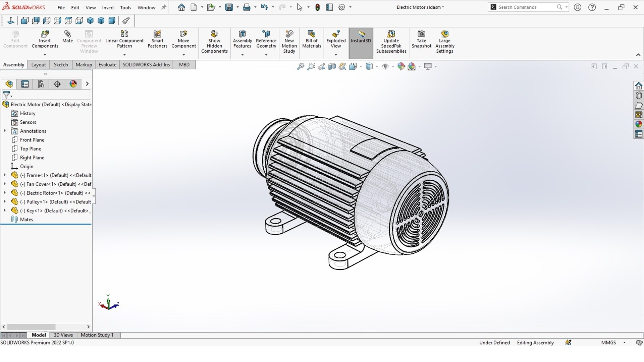The height and width of the screenshot is (362, 644).
Task: Expand the Frame<1> component
Action: (5, 175)
